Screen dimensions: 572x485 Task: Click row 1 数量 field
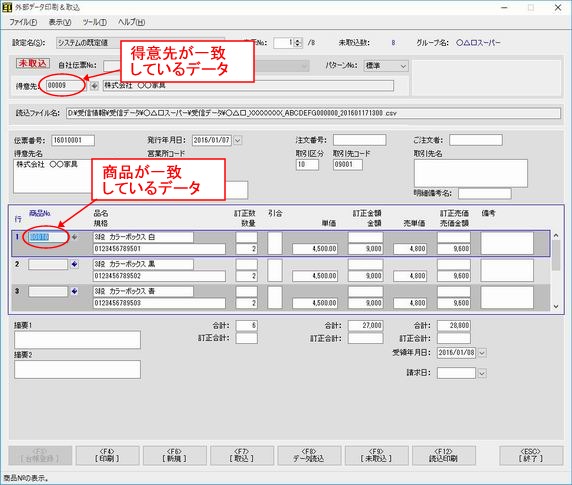247,249
